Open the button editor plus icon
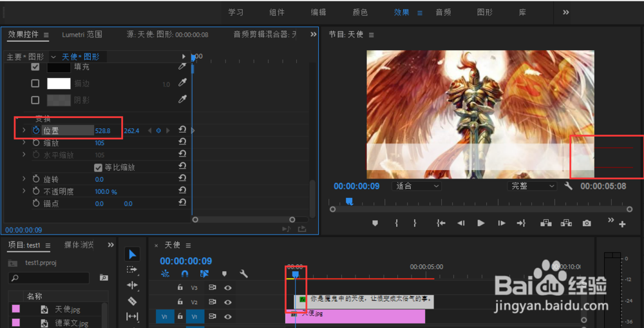The width and height of the screenshot is (644, 328). pyautogui.click(x=622, y=224)
